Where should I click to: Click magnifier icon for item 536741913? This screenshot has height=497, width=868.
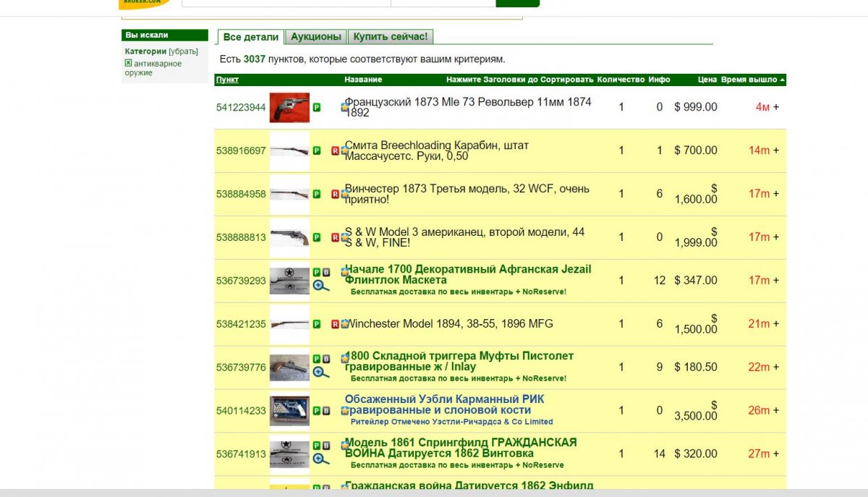(321, 459)
